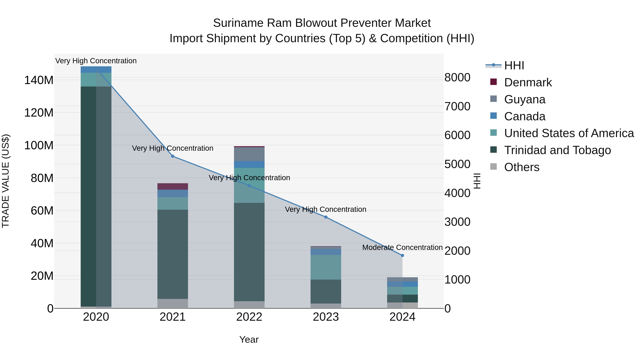Click the 2023 HHI data point marker

pos(326,217)
